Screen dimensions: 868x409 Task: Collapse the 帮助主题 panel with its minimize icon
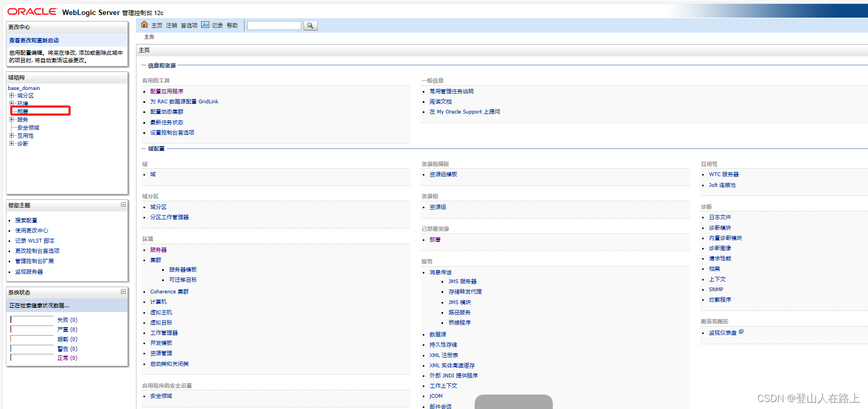pos(123,205)
